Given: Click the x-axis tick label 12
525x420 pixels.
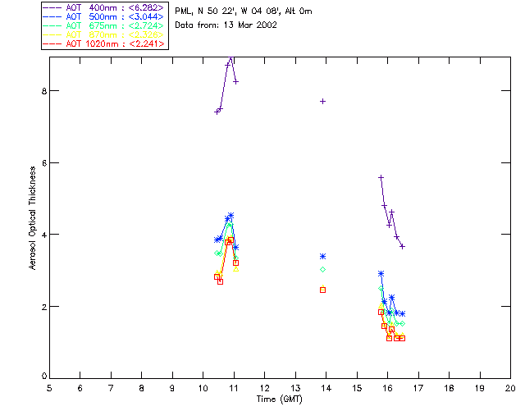Looking at the screenshot, I should (264, 388).
